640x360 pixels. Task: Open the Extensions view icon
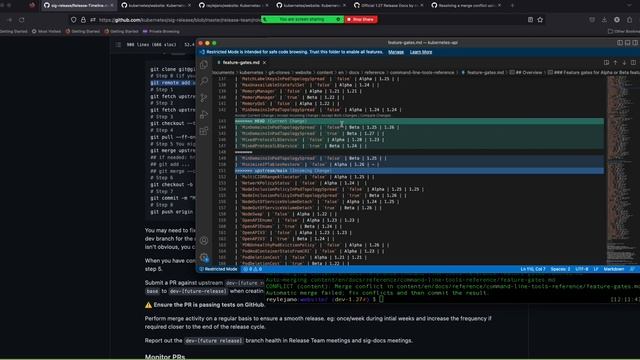[x=204, y=131]
